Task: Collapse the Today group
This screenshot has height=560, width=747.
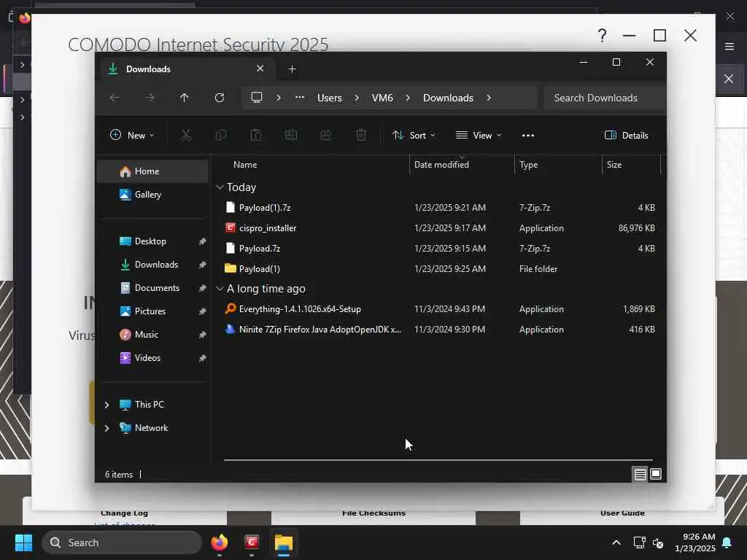Action: (220, 187)
